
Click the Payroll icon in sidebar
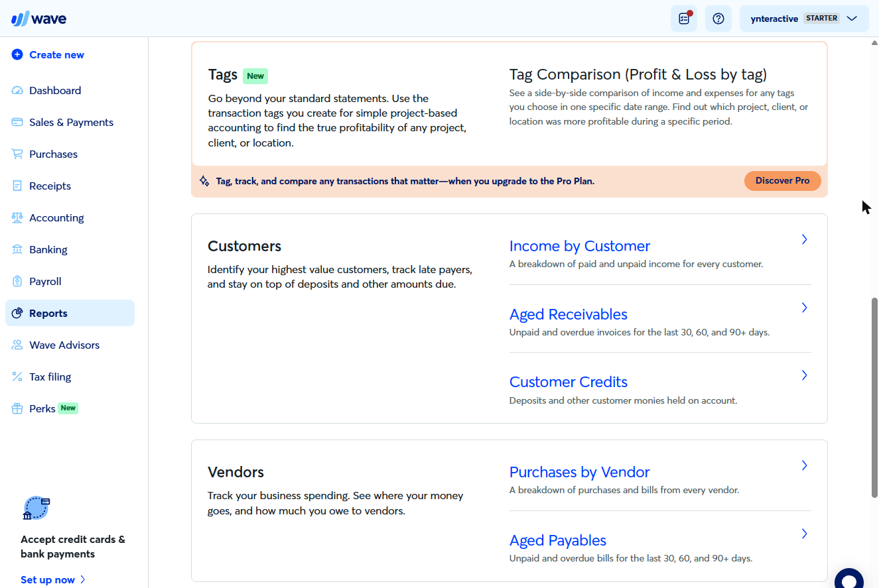[17, 282]
